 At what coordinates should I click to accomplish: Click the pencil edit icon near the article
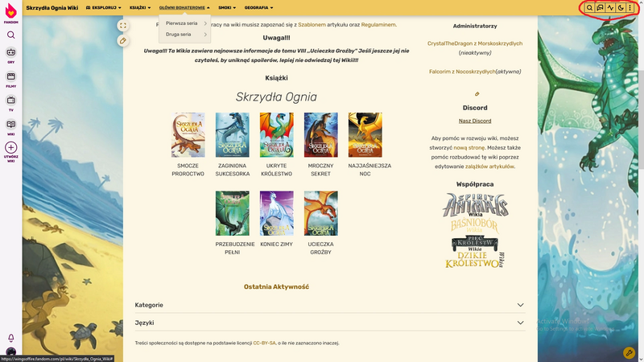coord(123,41)
